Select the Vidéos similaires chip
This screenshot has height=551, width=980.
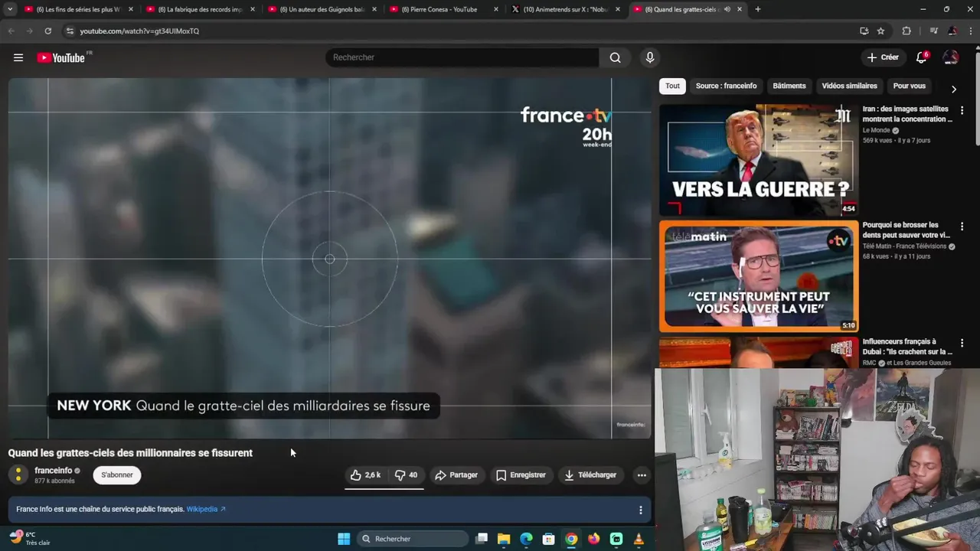[849, 86]
